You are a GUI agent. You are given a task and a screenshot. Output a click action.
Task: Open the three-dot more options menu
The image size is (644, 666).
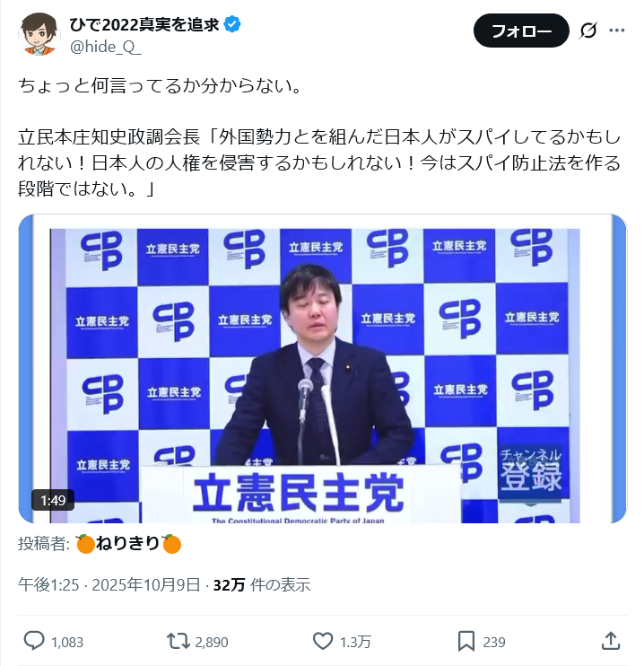pos(617,31)
